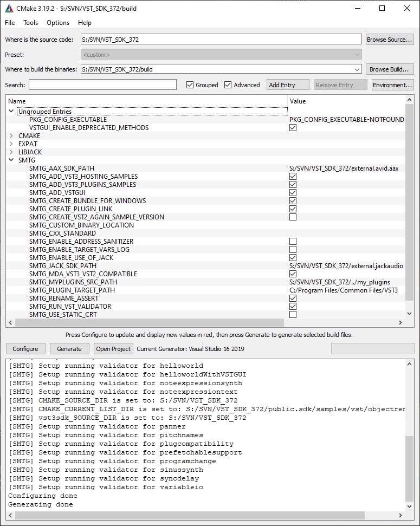
Task: Uncheck SMTG_RENAME_ASSERT checkbox
Action: coord(293,298)
